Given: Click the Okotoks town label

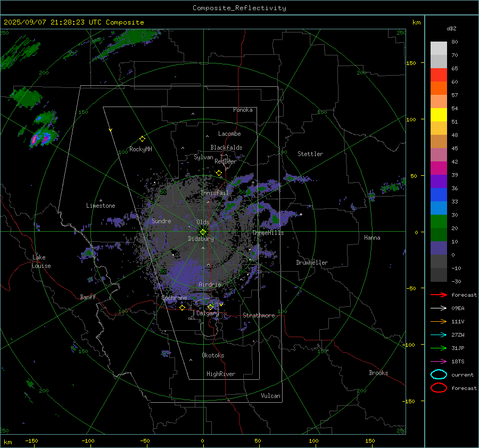Looking at the screenshot, I should pyautogui.click(x=213, y=355).
